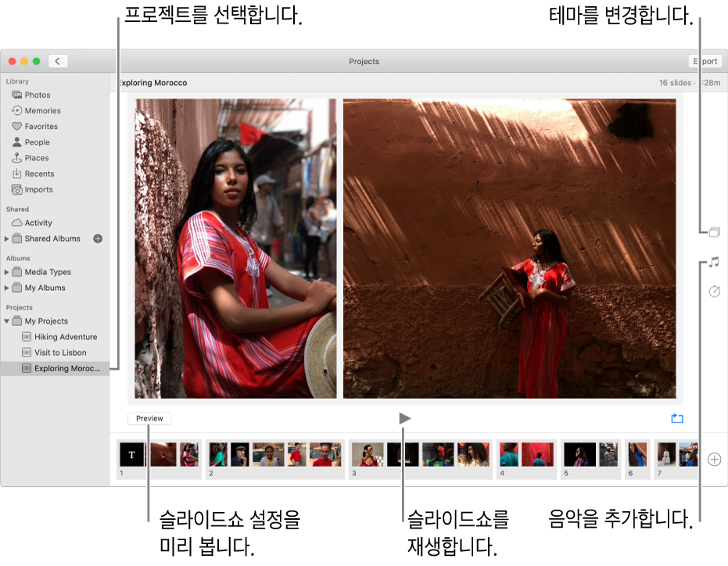This screenshot has height=566, width=728.
Task: Select the title slide thumbnail marked T
Action: click(132, 454)
